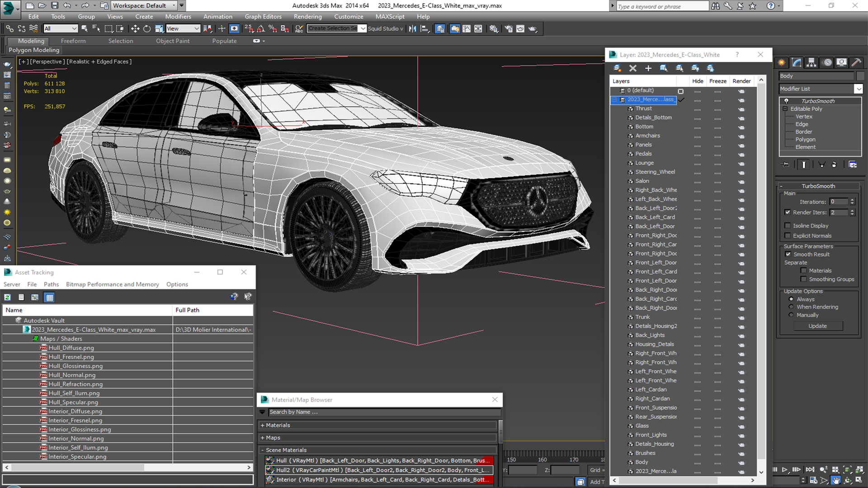Open the Hierarchy command panel tab
This screenshot has width=868, height=488.
pos(811,62)
